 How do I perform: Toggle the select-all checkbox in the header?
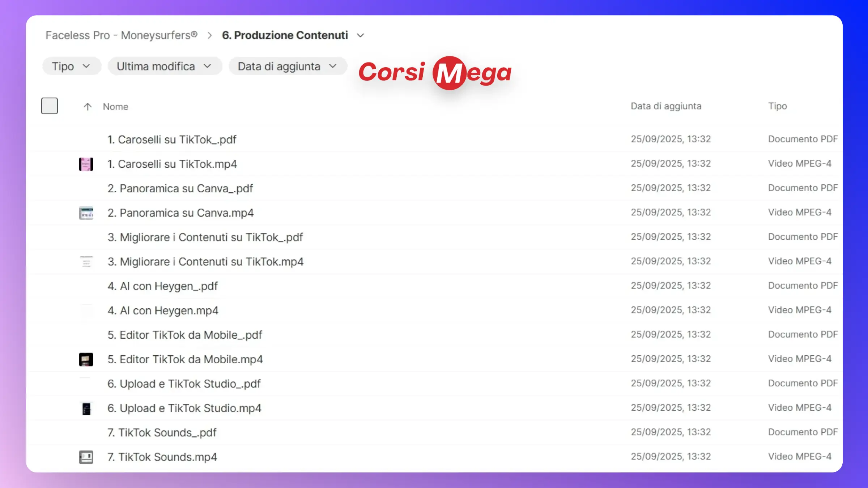50,106
